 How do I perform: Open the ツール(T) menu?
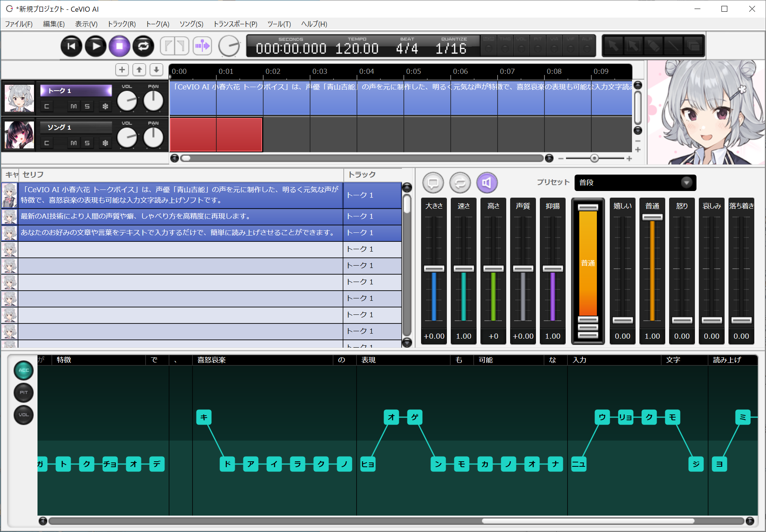(x=279, y=24)
